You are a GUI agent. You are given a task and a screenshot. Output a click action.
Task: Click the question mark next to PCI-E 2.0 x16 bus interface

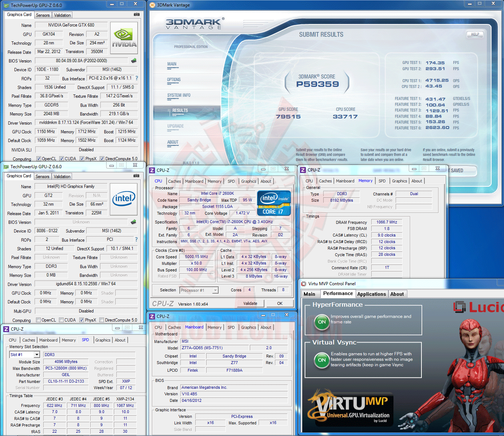(137, 78)
